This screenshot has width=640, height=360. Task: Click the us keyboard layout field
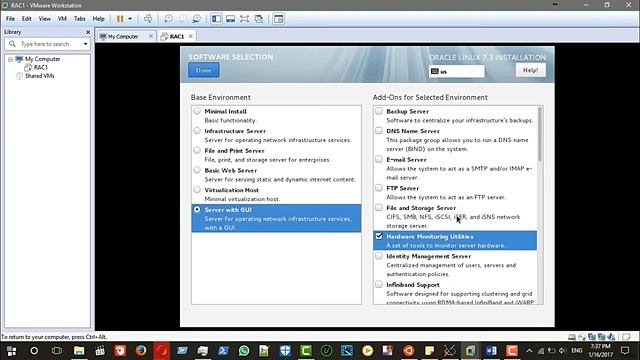pos(457,71)
